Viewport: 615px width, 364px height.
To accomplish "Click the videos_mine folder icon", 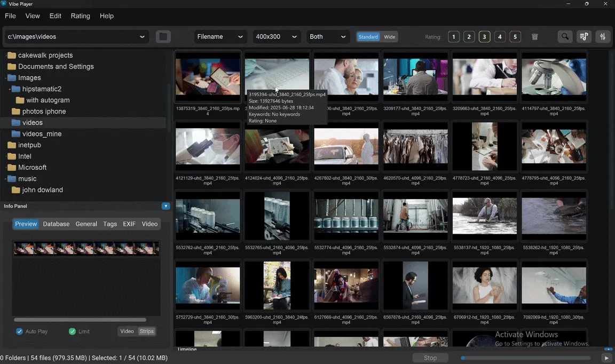I will pyautogui.click(x=16, y=134).
